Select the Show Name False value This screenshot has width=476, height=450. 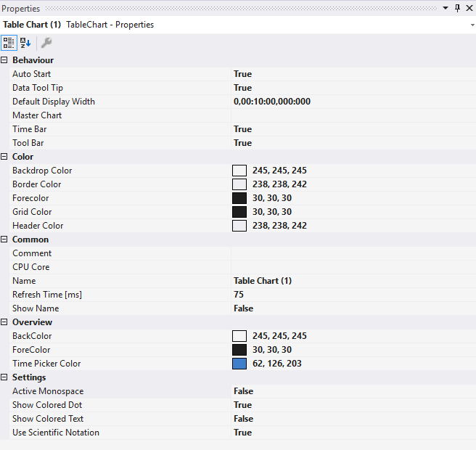point(244,308)
